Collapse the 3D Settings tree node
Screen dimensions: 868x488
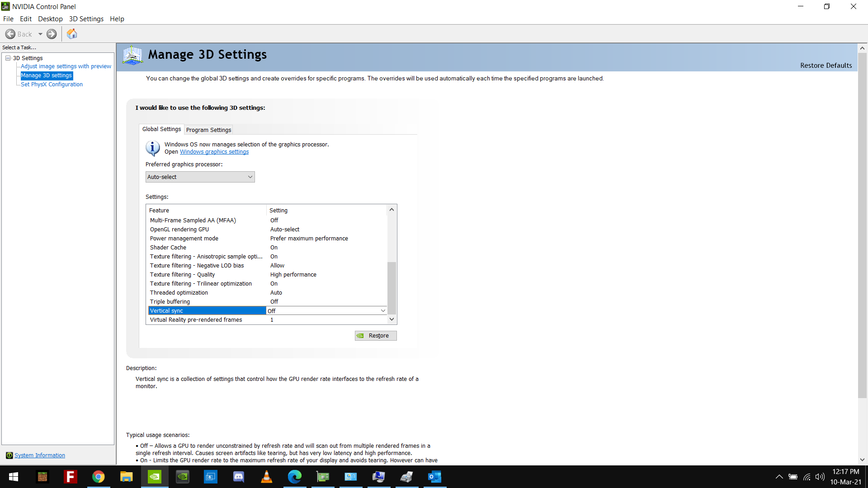coord(8,58)
